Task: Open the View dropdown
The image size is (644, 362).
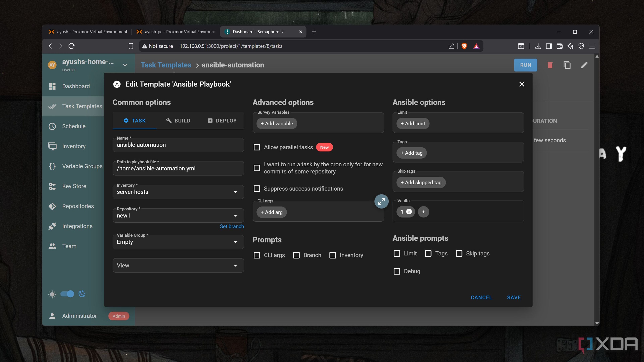Action: [178, 265]
